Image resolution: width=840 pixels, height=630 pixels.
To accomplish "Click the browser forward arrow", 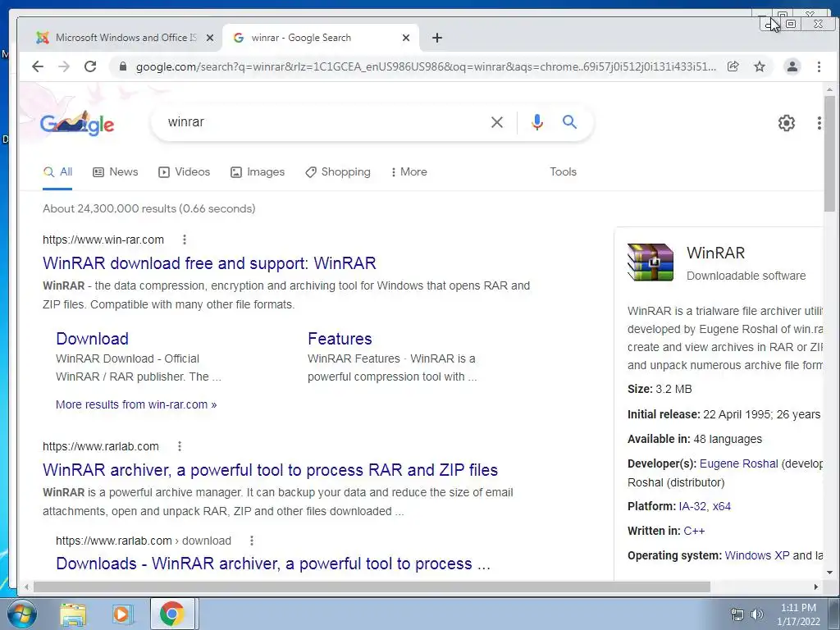I will point(64,66).
